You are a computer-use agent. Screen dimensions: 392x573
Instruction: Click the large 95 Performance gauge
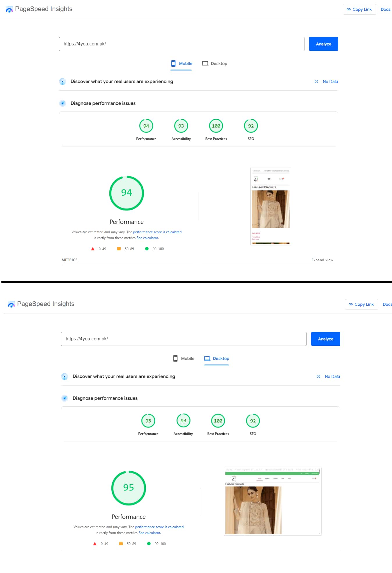tap(129, 488)
